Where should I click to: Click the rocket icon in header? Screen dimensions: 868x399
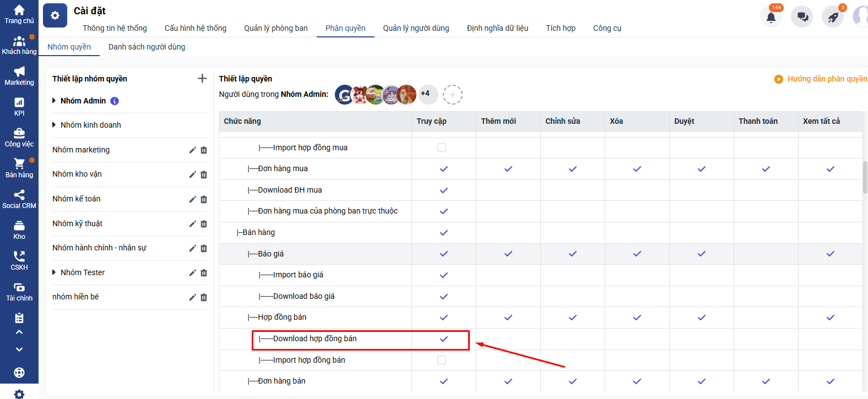pyautogui.click(x=833, y=17)
